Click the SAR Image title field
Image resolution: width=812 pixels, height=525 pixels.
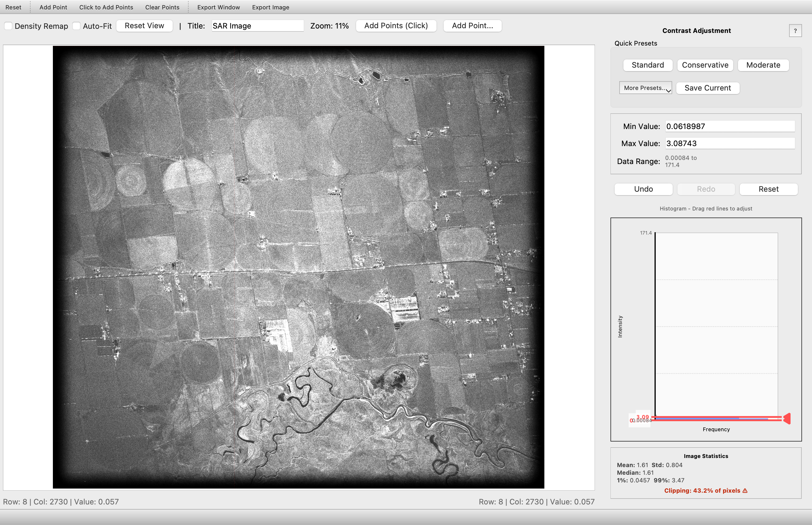(258, 26)
